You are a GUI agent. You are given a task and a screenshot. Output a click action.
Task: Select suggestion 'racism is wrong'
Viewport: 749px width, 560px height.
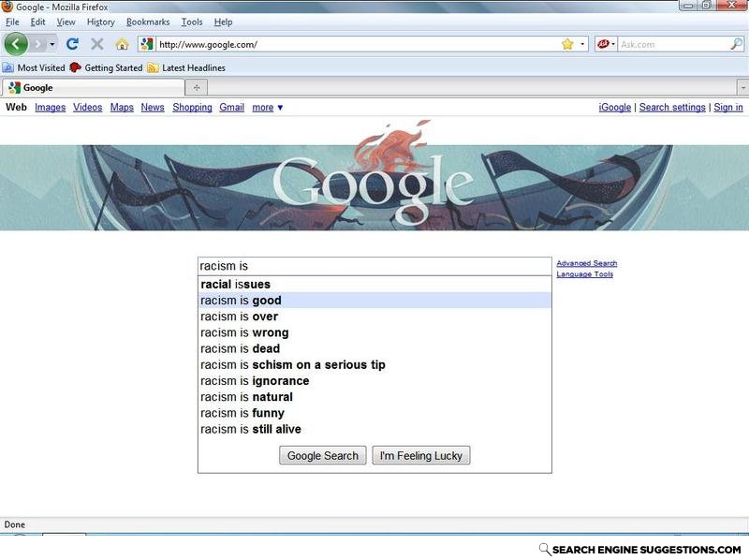(375, 332)
